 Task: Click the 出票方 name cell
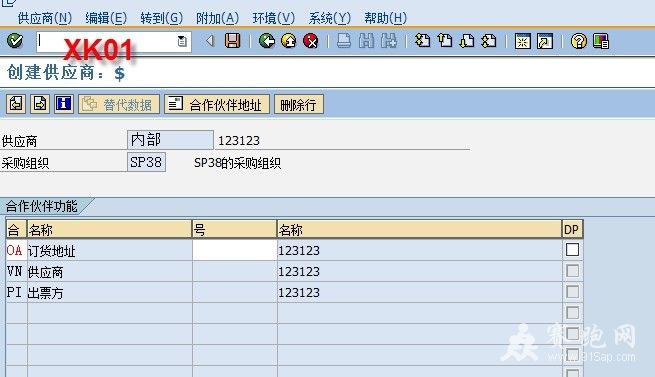coord(109,292)
